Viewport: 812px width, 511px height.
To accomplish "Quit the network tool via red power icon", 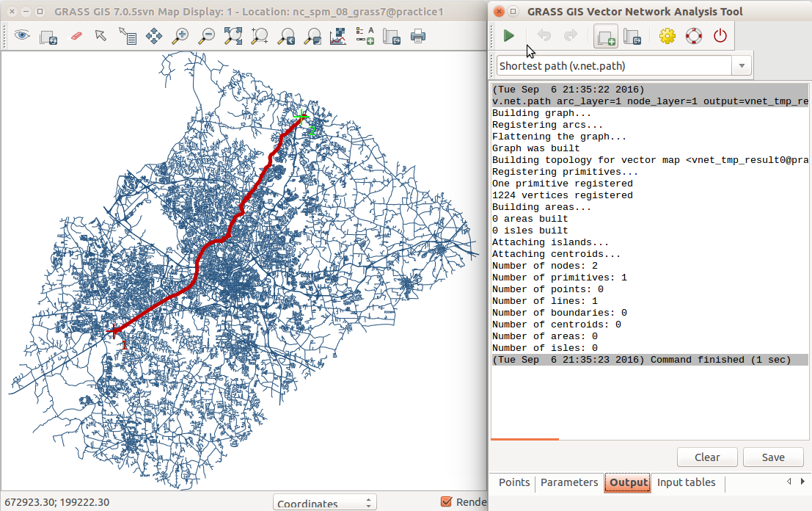I will [720, 35].
